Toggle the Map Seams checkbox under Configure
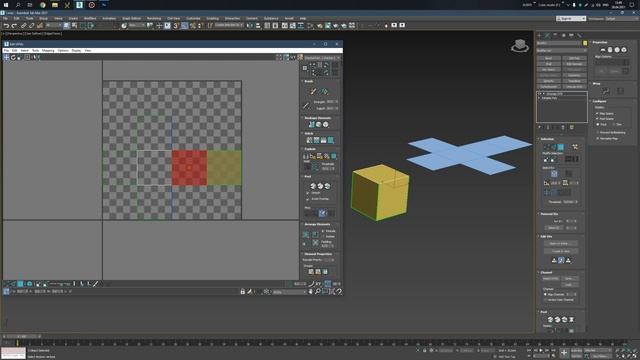Screen dimensions: 640x360 598,113
